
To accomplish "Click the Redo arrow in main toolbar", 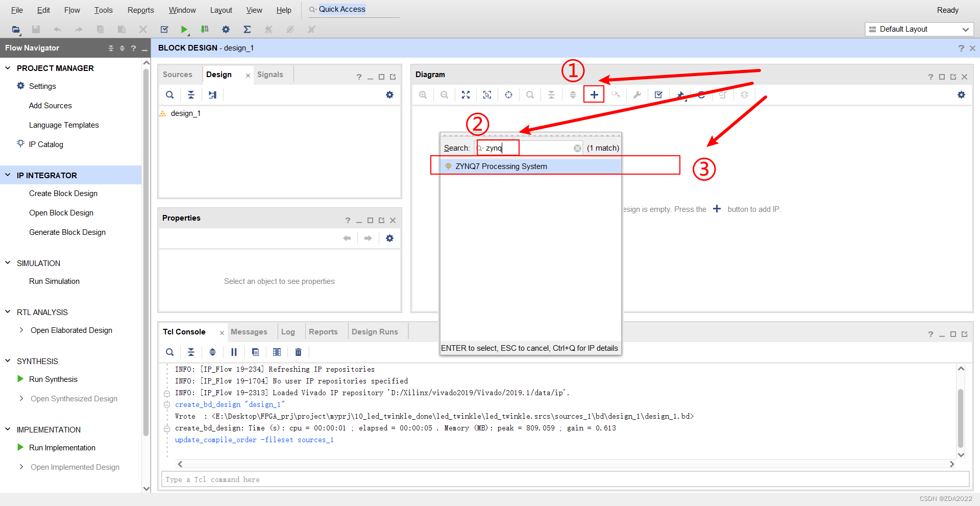I will [x=79, y=30].
